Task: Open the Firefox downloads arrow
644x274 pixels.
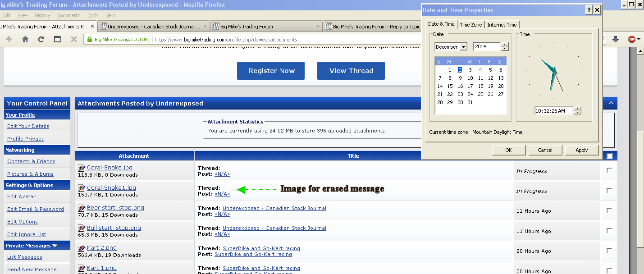Action: click(x=616, y=39)
